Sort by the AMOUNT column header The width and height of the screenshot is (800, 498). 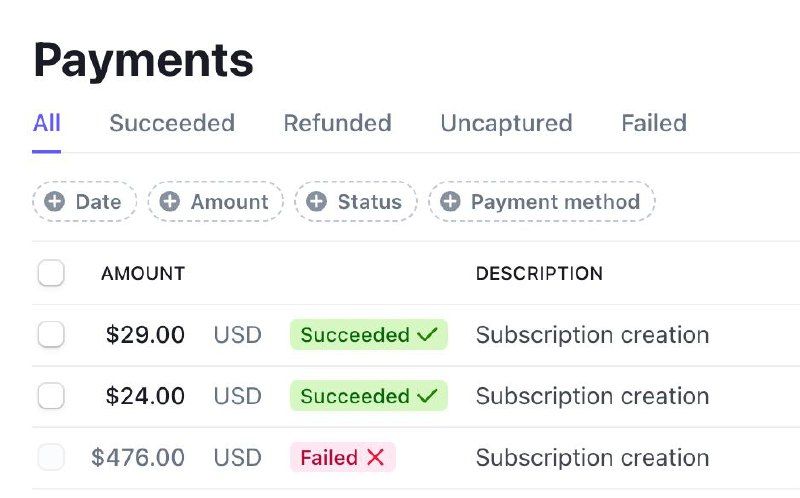(x=143, y=273)
